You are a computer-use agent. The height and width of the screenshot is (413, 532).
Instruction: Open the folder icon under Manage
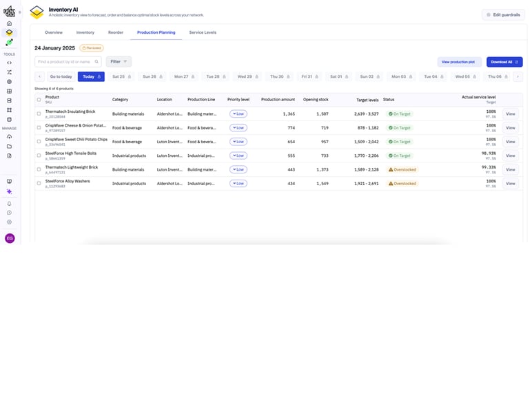[9, 147]
